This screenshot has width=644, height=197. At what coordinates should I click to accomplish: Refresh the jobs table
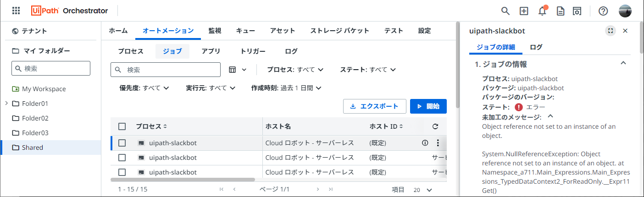coord(435,126)
